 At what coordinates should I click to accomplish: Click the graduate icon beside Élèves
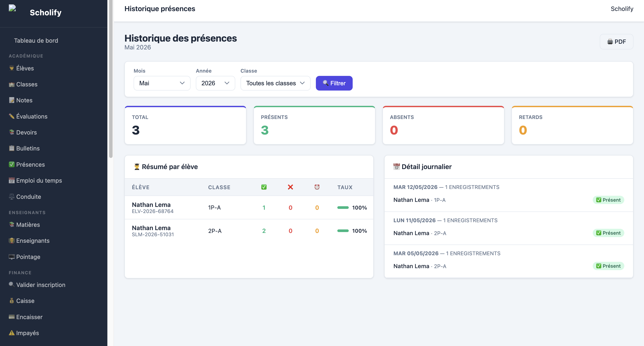[11, 68]
